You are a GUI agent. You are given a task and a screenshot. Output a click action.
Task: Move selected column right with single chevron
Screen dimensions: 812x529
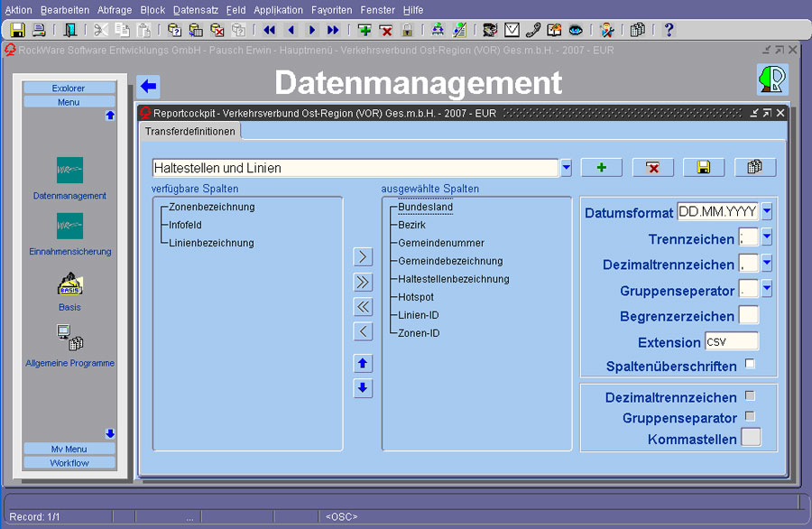pos(363,257)
